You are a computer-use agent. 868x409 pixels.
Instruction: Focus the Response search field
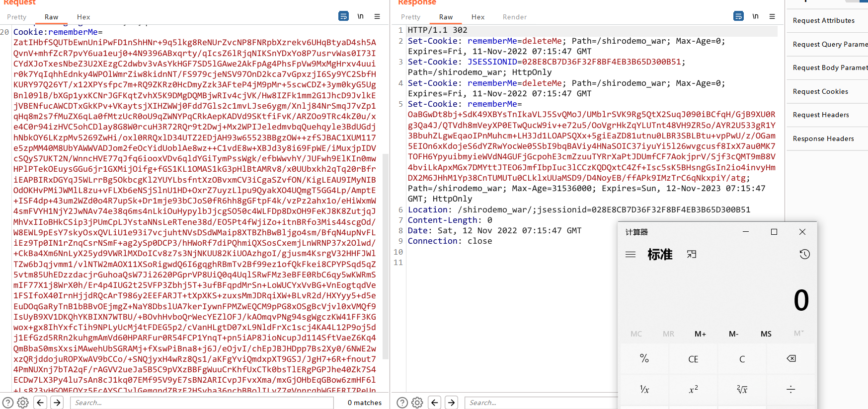(x=542, y=403)
